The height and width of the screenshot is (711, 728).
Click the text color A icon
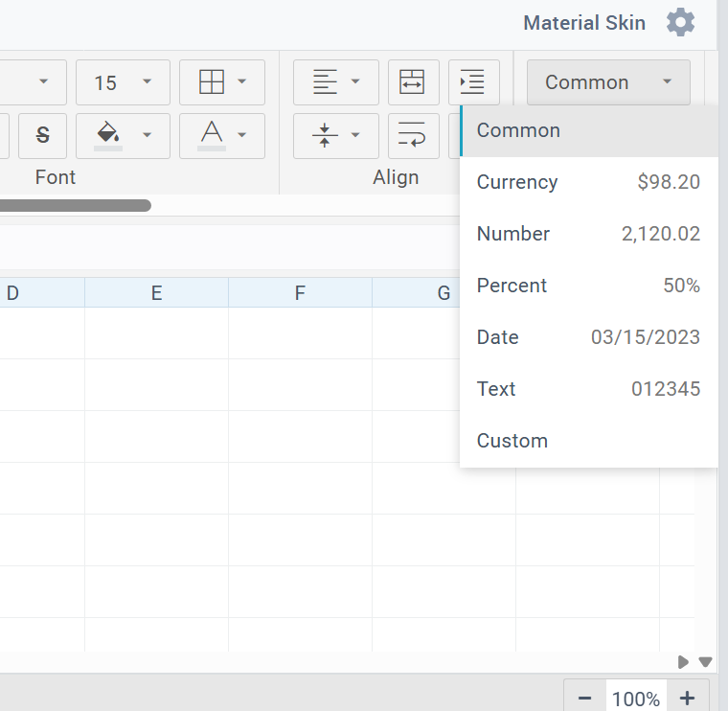click(x=212, y=135)
